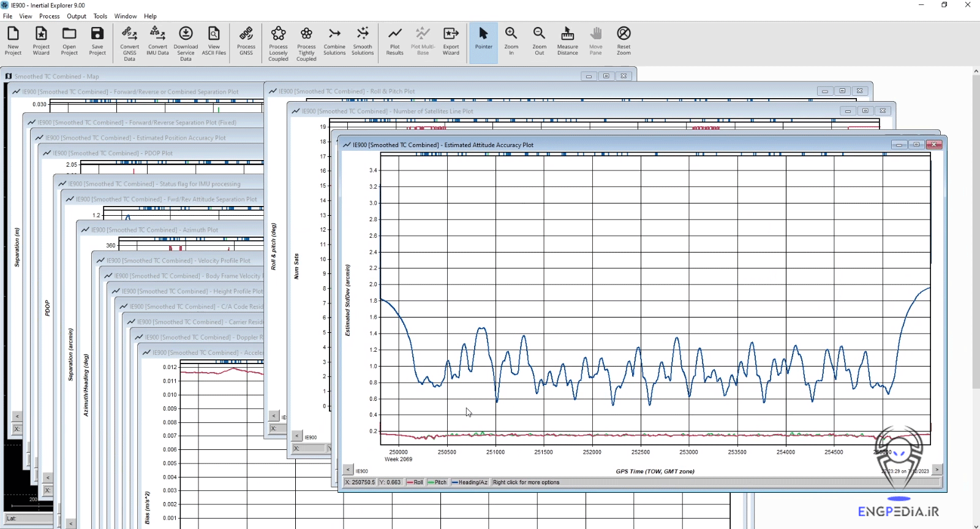Maximize the Roll & Pitch Plot window
Image resolution: width=980 pixels, height=529 pixels.
tap(842, 91)
